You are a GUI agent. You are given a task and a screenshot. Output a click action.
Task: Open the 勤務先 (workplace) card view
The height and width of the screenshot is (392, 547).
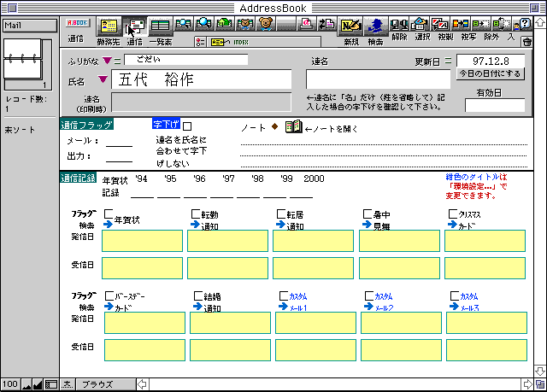[x=109, y=26]
